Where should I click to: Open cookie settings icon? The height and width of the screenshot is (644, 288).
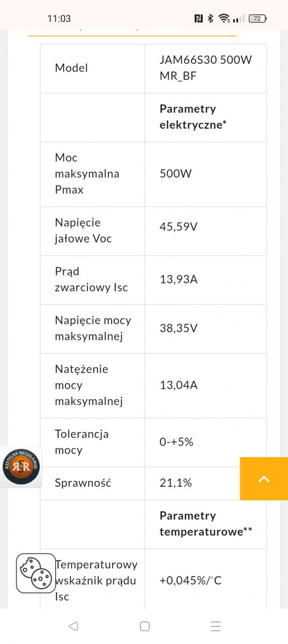[36, 573]
